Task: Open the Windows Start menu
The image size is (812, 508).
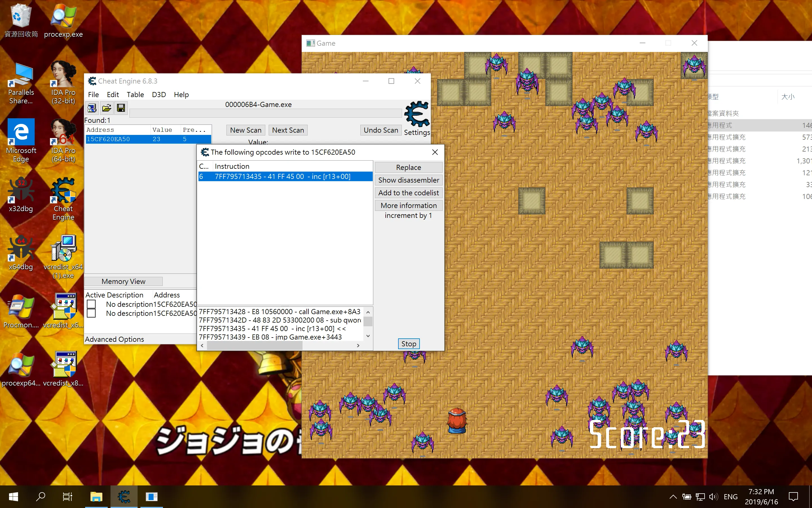Action: (x=14, y=497)
